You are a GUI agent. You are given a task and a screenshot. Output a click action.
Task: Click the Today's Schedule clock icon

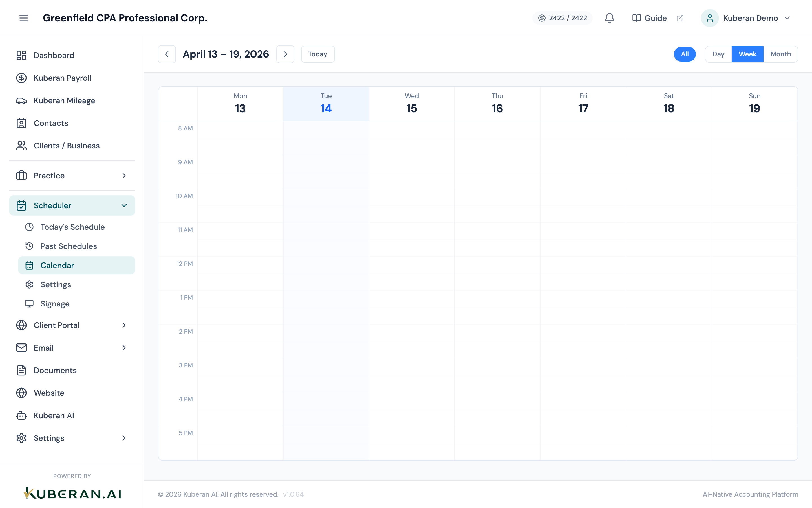[x=29, y=227]
